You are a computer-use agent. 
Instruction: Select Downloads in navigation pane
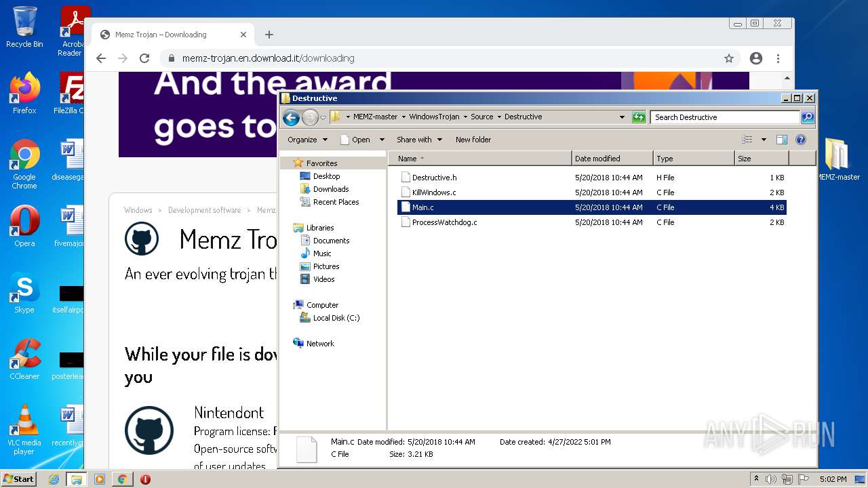pyautogui.click(x=331, y=189)
